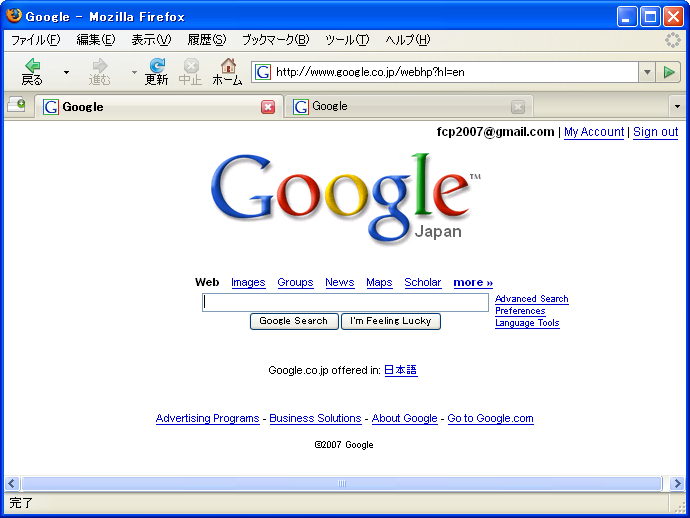Click the Groups search link
This screenshot has width=690, height=518.
(x=295, y=283)
